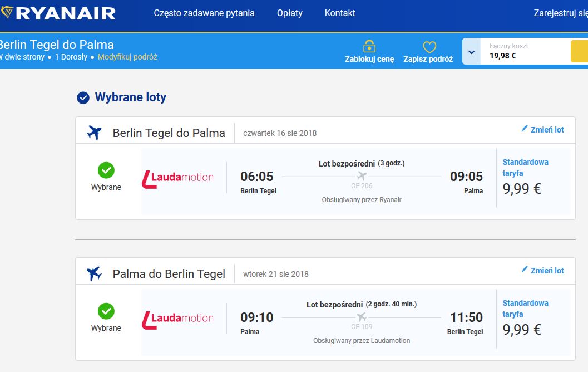Click Obsługiwany przez Laudamotion text
The width and height of the screenshot is (588, 372).
pyautogui.click(x=362, y=340)
